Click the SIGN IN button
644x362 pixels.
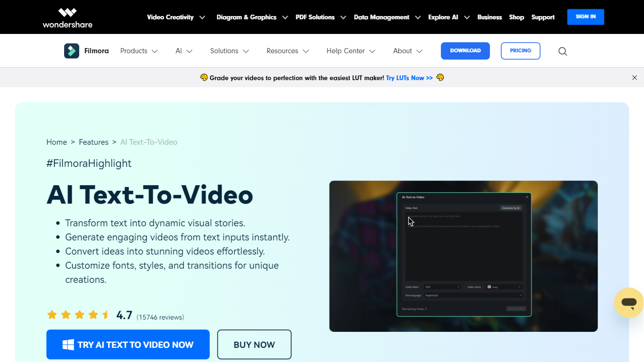(x=586, y=17)
